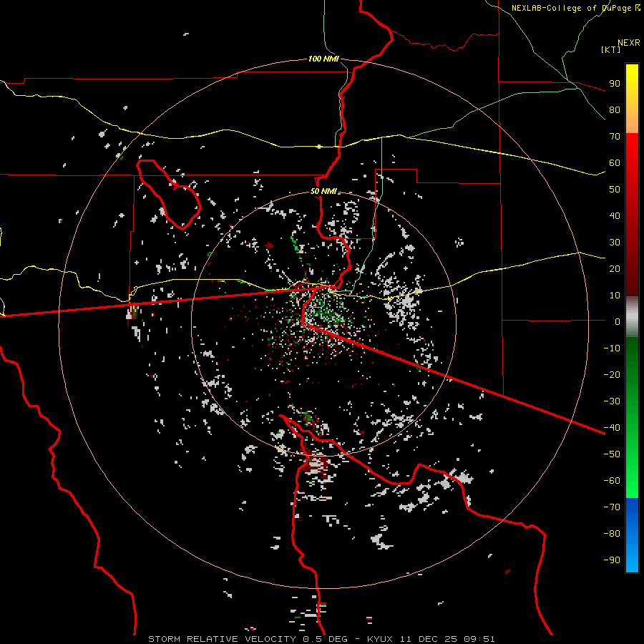The height and width of the screenshot is (644, 644).
Task: Click the 100 NMI range ring label
Action: 323,59
